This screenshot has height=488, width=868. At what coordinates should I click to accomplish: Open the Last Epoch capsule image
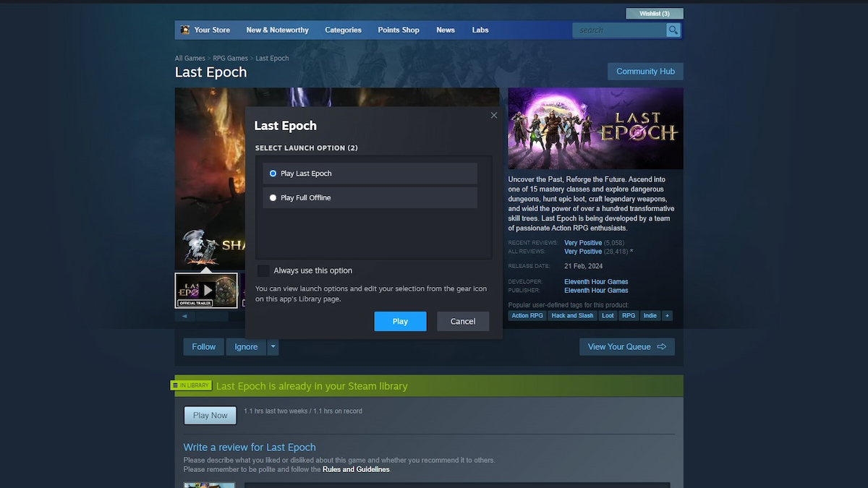point(595,129)
